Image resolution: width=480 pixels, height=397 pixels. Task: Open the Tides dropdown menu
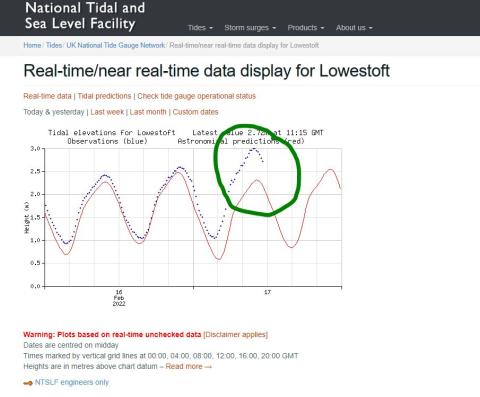200,28
